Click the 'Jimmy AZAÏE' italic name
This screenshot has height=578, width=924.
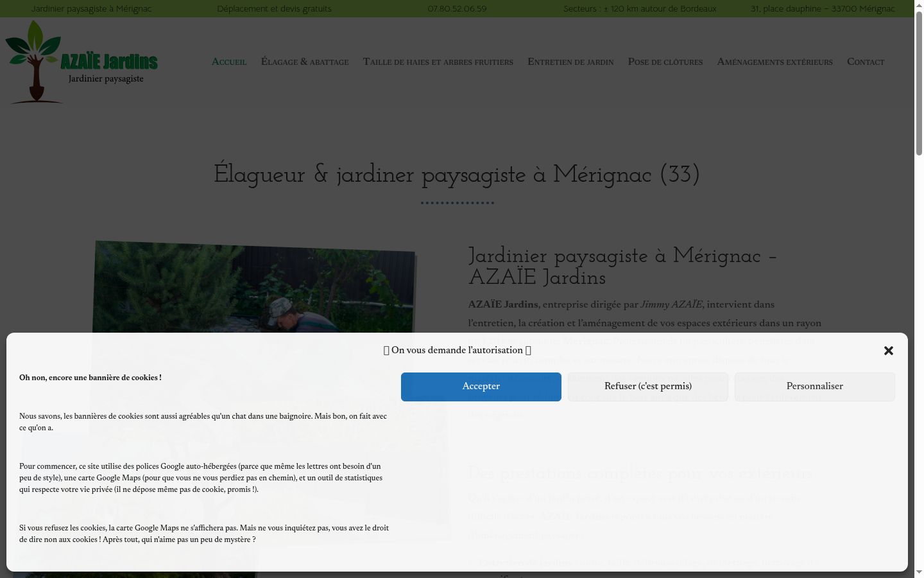coord(671,304)
